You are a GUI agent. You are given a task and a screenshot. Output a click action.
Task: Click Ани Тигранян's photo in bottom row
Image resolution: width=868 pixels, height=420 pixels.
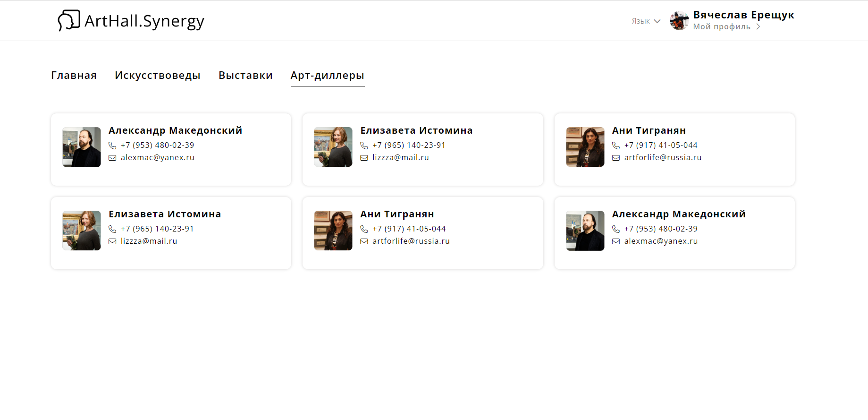click(333, 231)
